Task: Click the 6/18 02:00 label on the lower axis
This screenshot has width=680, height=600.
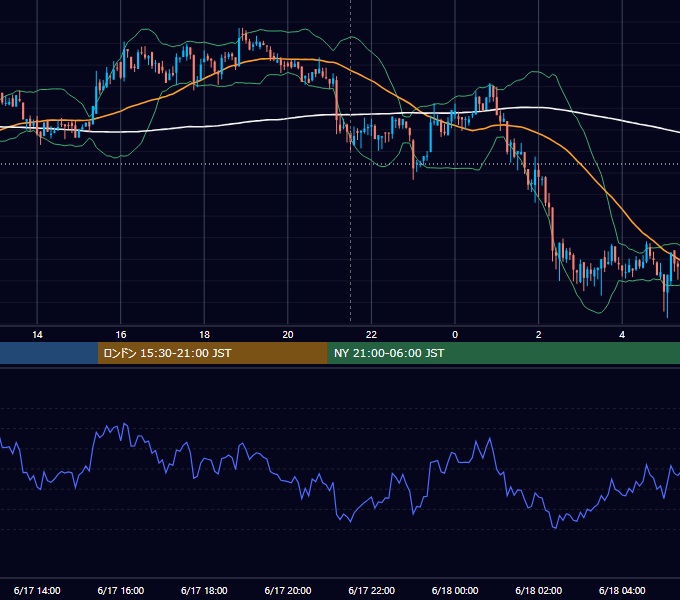Action: (538, 590)
